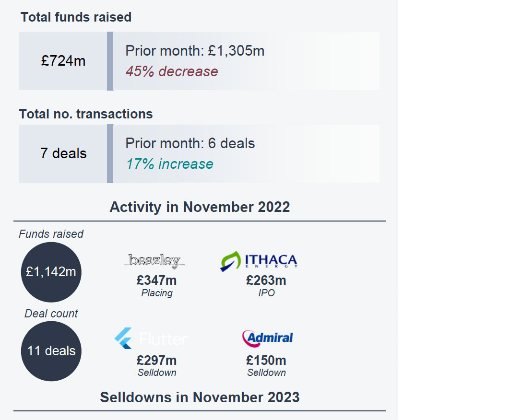Image resolution: width=522 pixels, height=420 pixels.
Task: Select the 7 deals box
Action: (63, 153)
